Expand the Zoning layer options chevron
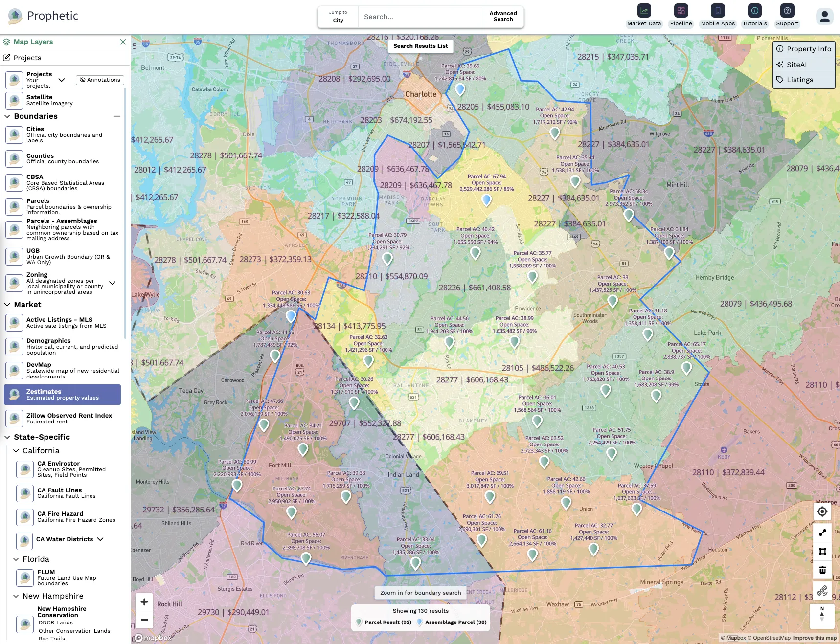Image resolution: width=840 pixels, height=644 pixels. 113,283
